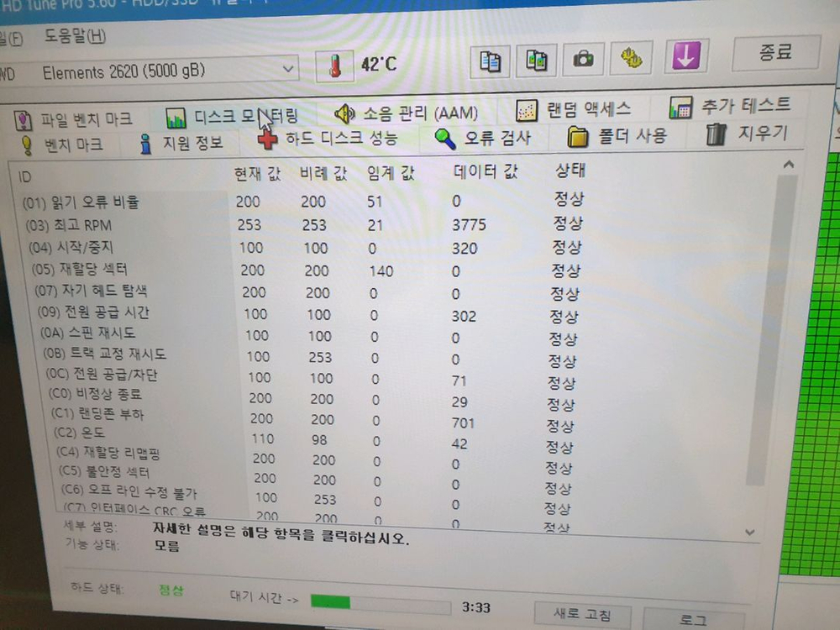Click the magnifier icon on 오류 검사 tab

[445, 136]
